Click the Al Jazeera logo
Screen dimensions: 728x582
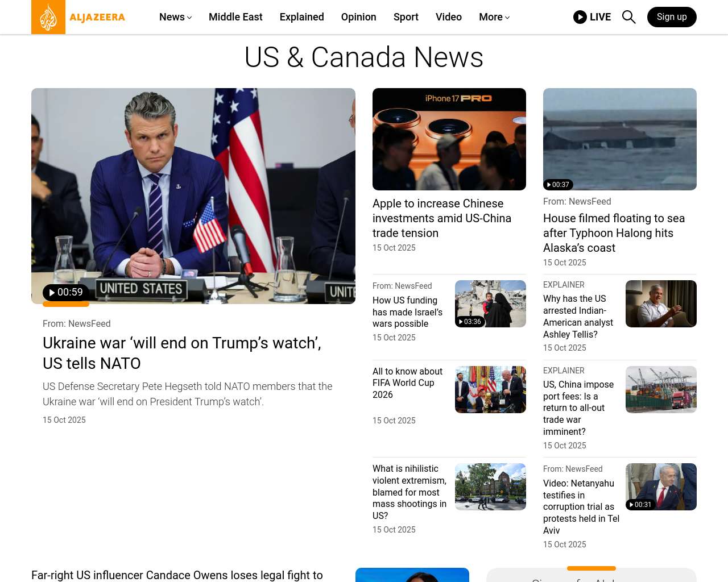click(78, 17)
